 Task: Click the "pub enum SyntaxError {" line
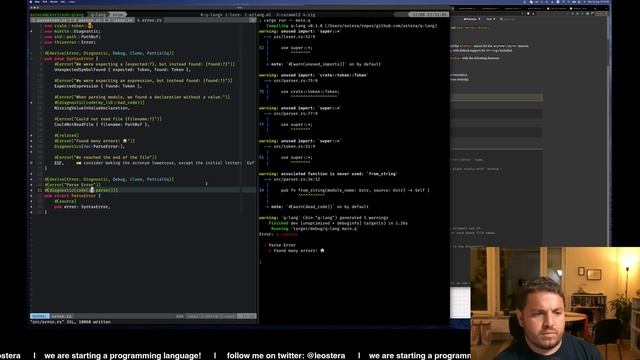point(71,59)
